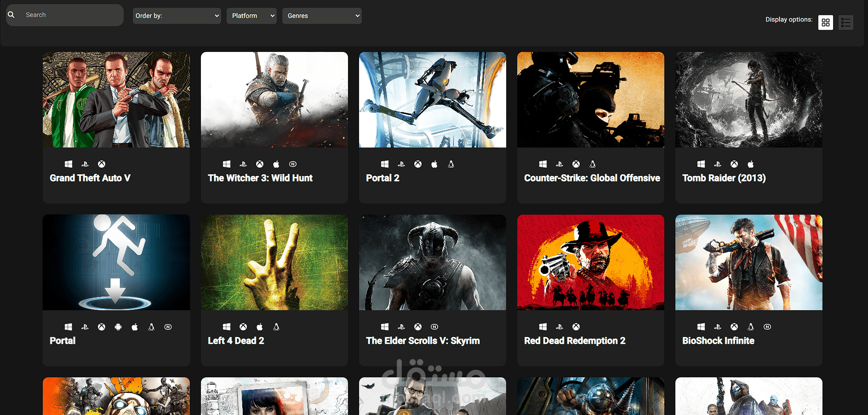Click the Tomb Raider cover image
868x415 pixels.
pos(749,100)
